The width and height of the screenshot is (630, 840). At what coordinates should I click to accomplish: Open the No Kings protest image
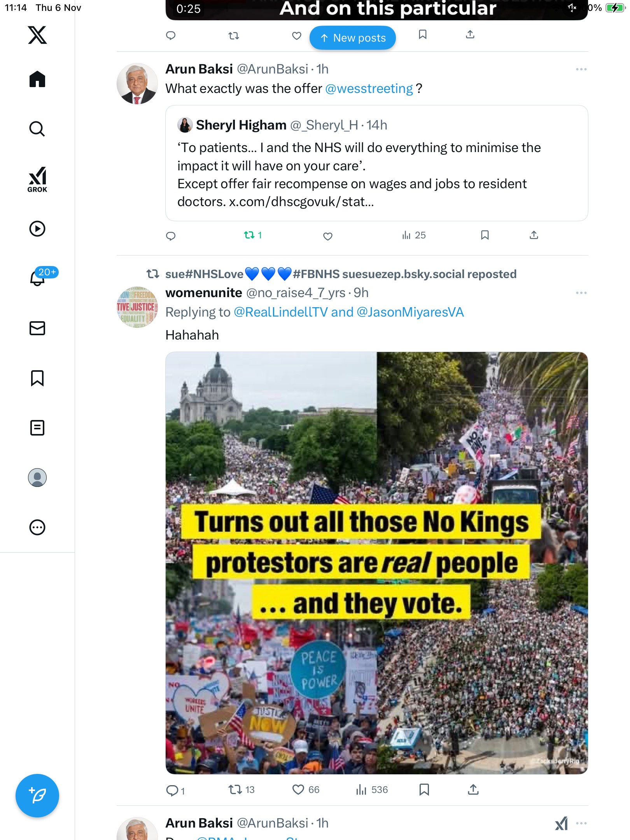[376, 563]
